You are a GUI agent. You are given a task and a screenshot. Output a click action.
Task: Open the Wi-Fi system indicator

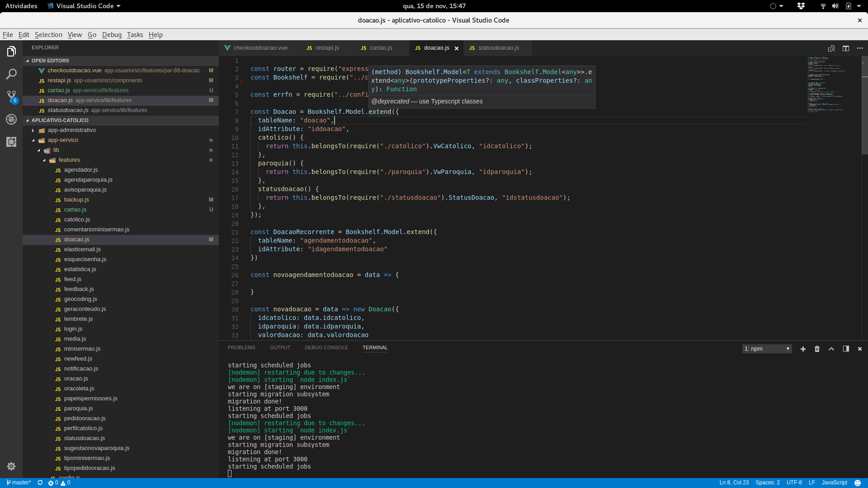823,6
